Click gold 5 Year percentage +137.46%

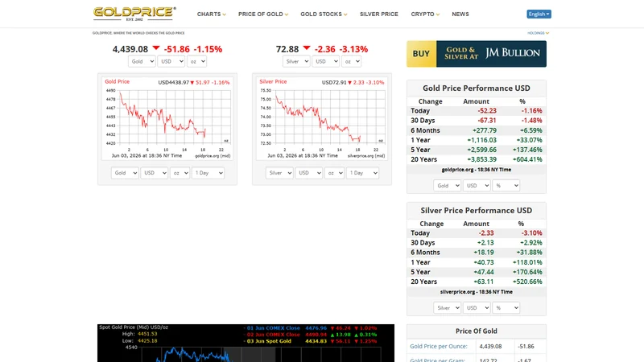[x=527, y=150]
